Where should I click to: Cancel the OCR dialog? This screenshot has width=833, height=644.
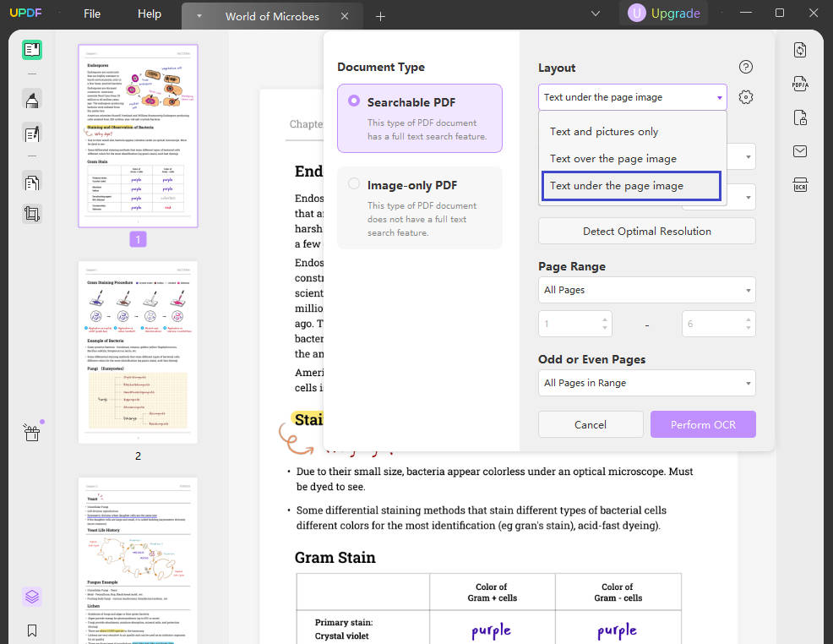[x=591, y=424]
